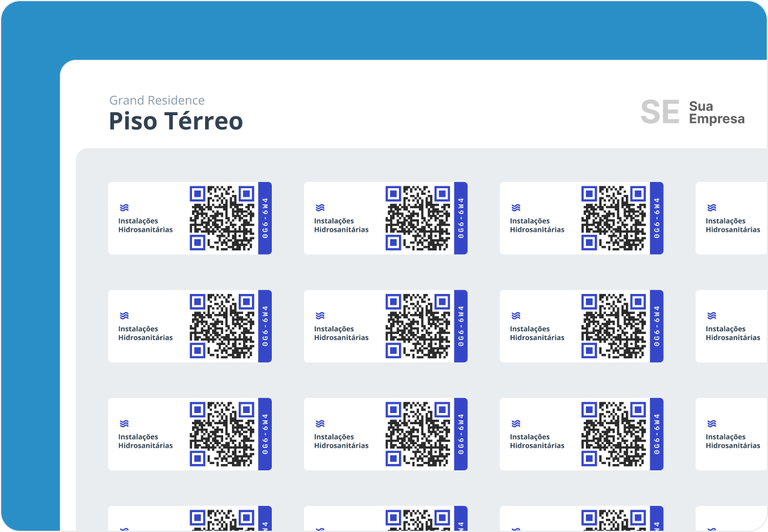Click the waves icon on second-row fourth-column label
This screenshot has width=768, height=532.
tap(711, 316)
